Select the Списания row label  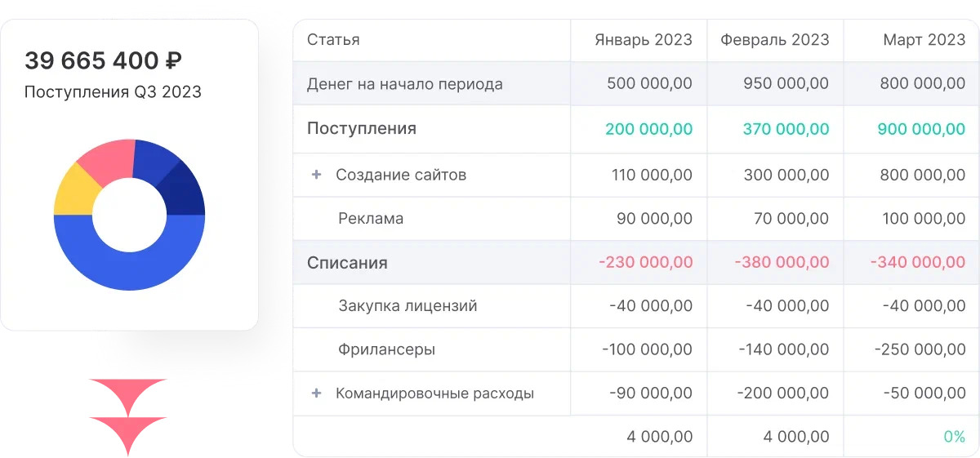(x=347, y=263)
